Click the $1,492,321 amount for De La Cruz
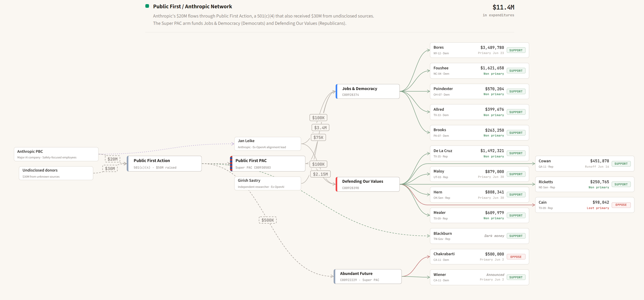Image resolution: width=644 pixels, height=300 pixels. (x=492, y=151)
